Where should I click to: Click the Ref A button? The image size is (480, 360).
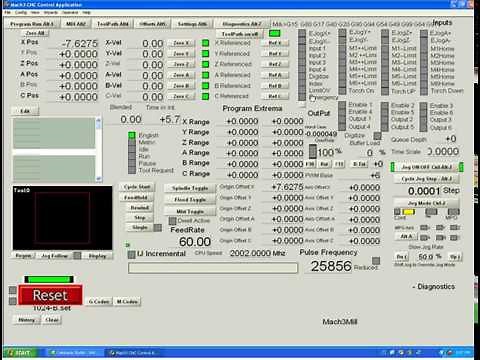tap(275, 75)
